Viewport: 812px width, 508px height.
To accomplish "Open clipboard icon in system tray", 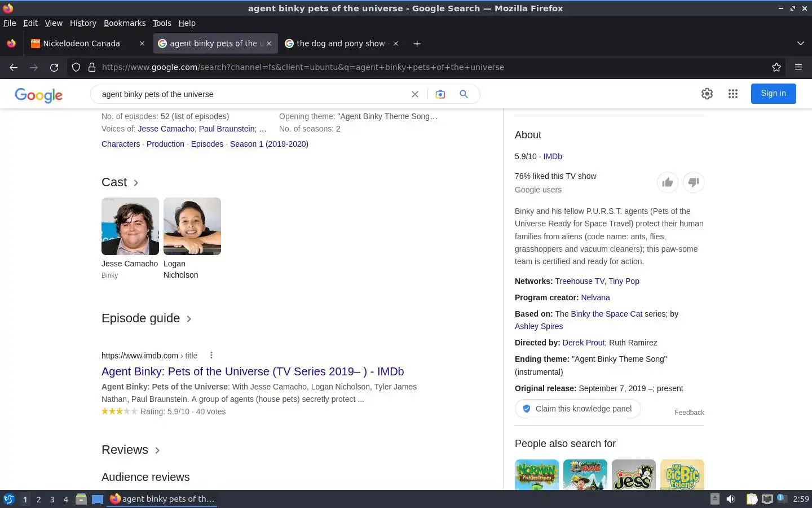I will tap(752, 499).
